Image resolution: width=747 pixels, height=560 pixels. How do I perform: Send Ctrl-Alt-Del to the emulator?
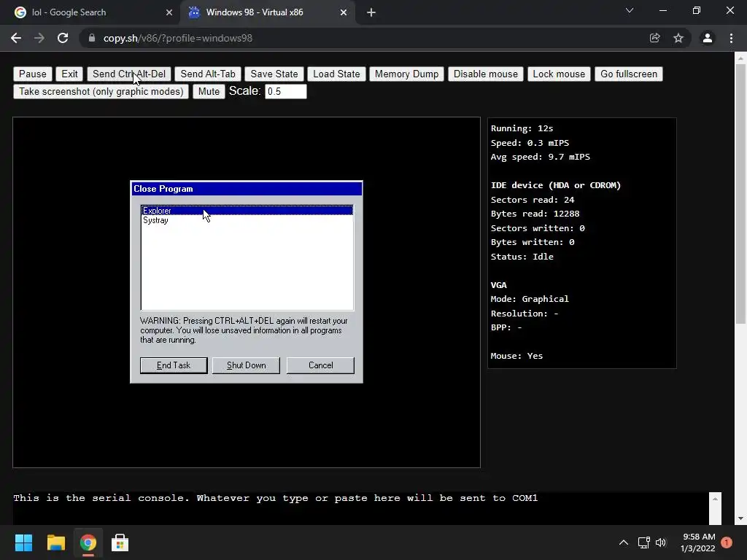point(128,74)
